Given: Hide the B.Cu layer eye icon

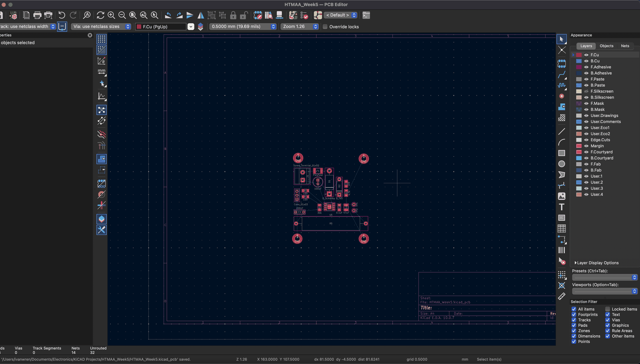Looking at the screenshot, I should click(x=586, y=61).
